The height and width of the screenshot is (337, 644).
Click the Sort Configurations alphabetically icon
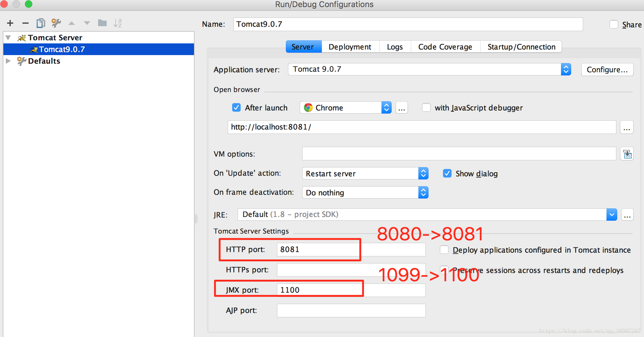pos(117,23)
